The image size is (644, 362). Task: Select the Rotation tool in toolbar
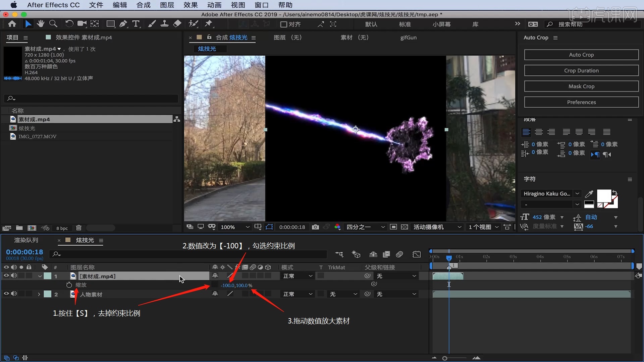click(x=68, y=24)
